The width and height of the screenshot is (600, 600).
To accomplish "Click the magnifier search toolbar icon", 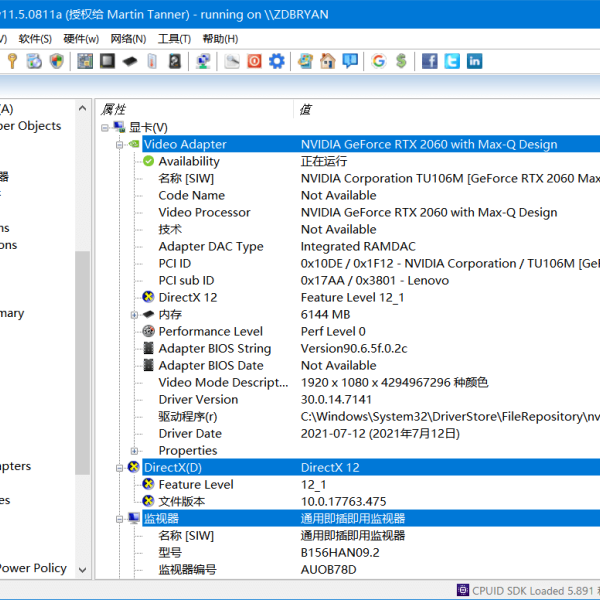I will [x=232, y=61].
